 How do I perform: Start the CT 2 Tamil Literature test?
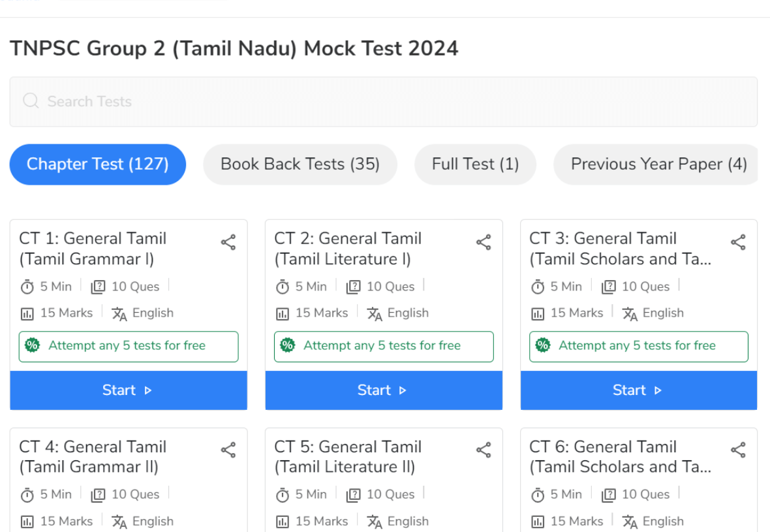[x=383, y=390]
